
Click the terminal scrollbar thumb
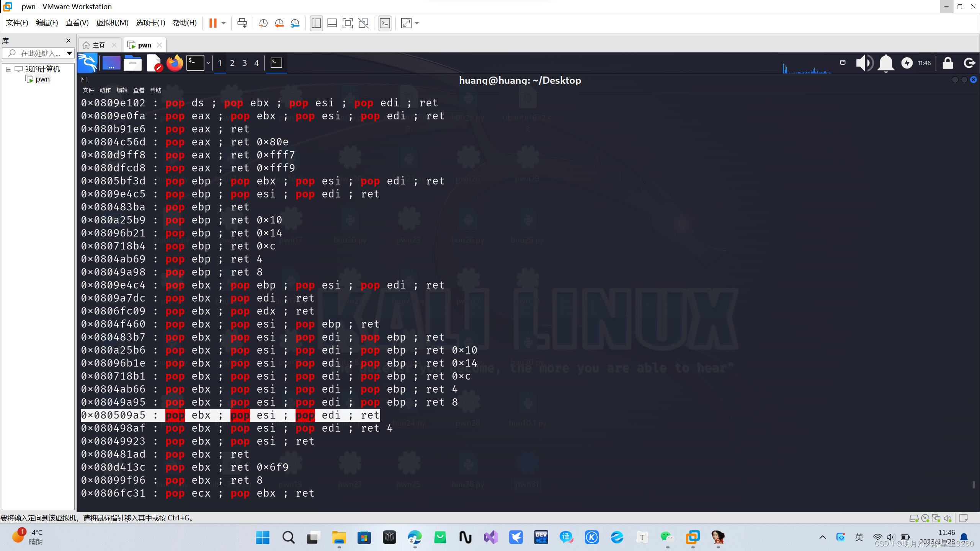[x=973, y=485]
